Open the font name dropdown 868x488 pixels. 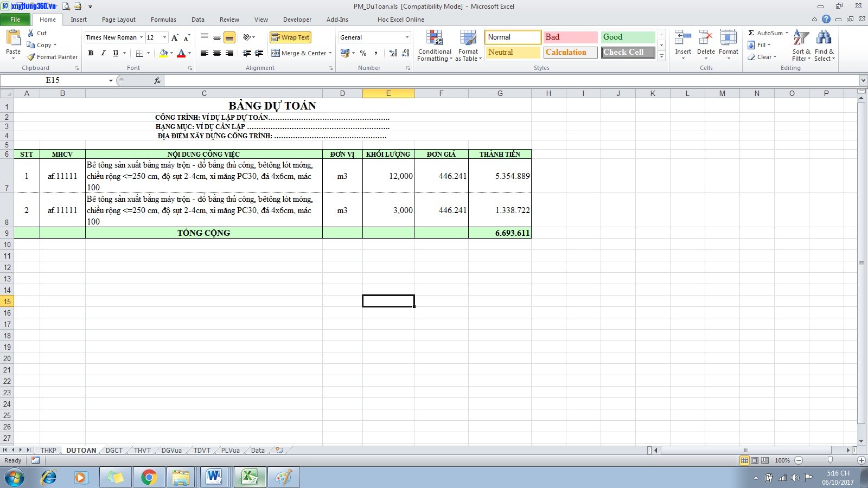click(141, 37)
